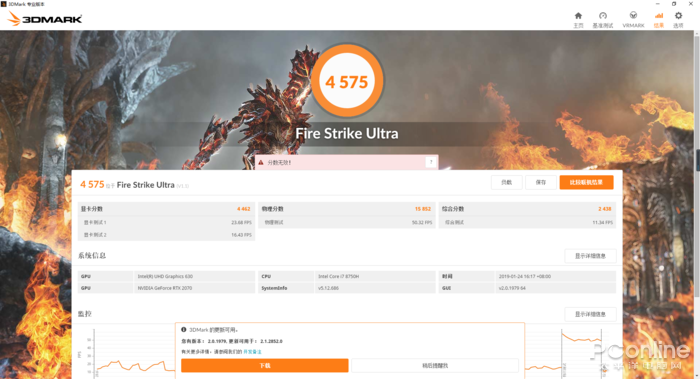
Task: Click the orange compare results online button
Action: [586, 182]
